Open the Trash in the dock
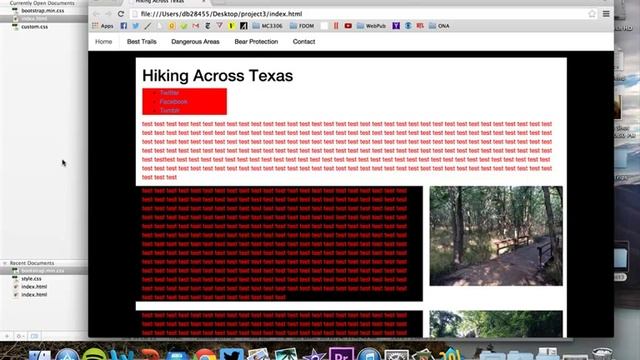 [603, 354]
